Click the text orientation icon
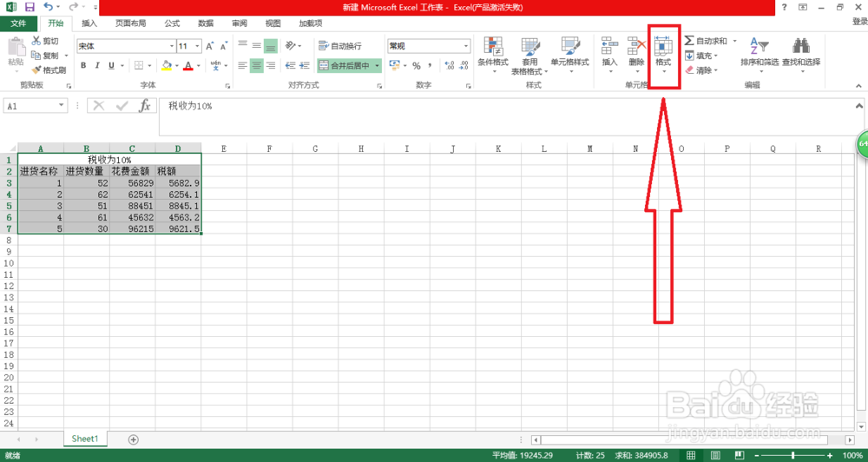Image resolution: width=868 pixels, height=462 pixels. coord(290,46)
